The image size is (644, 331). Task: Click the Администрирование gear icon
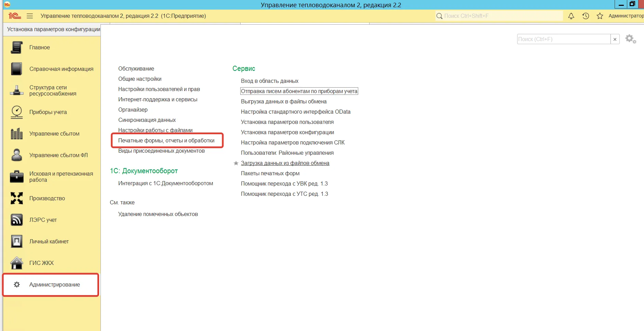point(17,284)
